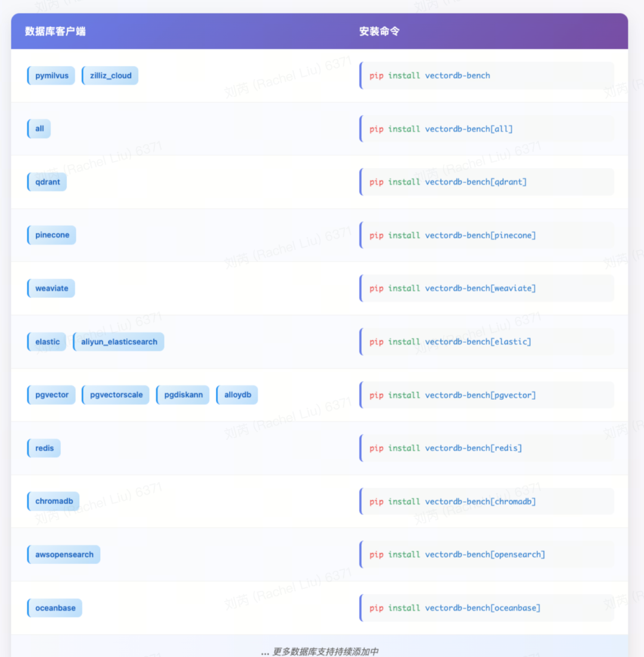The image size is (644, 657).
Task: Click the vectordb-bench[chromadb] install command
Action: (x=487, y=501)
